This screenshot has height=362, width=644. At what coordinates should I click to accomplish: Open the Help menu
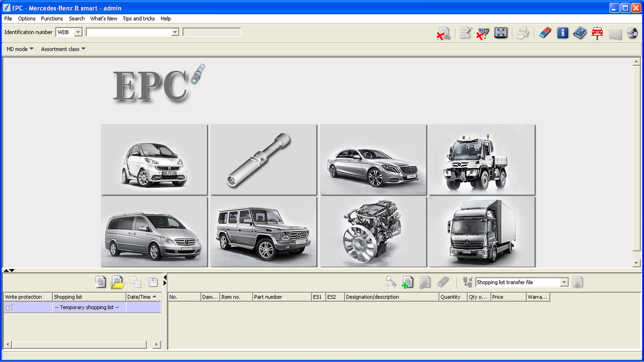166,19
